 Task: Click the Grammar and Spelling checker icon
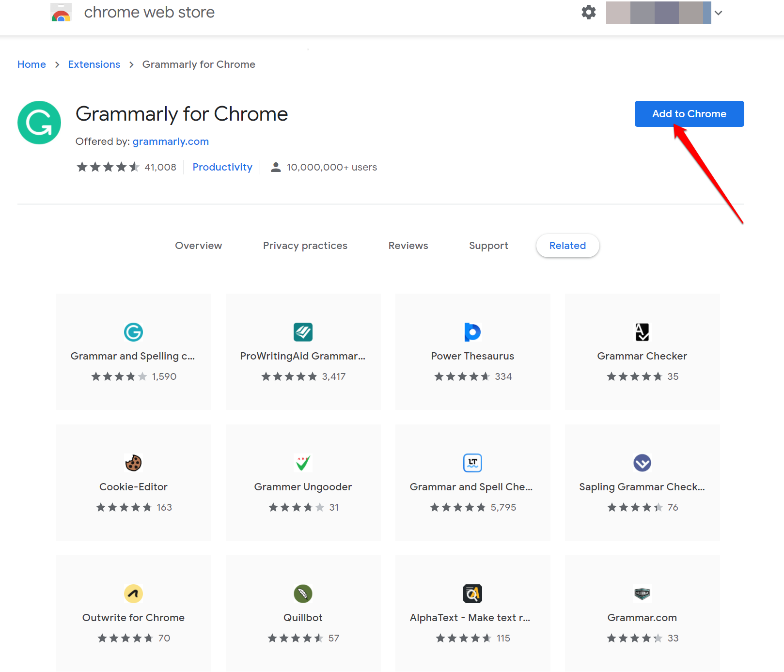point(133,332)
